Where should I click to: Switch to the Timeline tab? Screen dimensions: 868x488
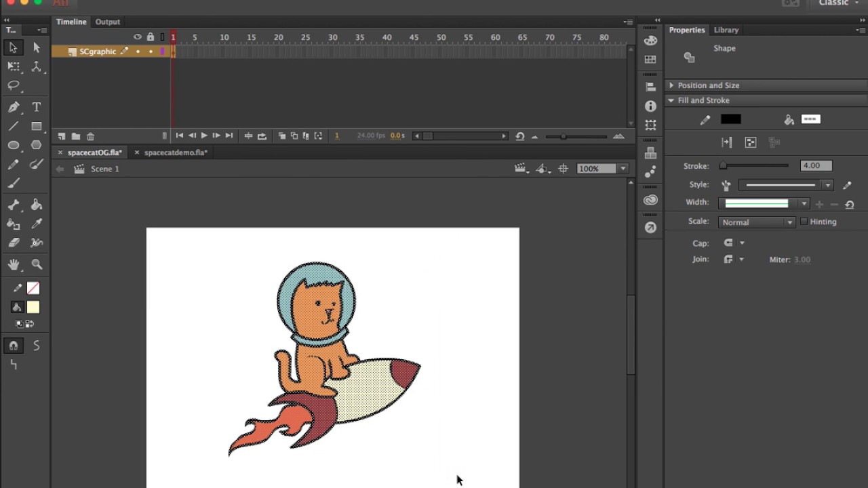(x=71, y=22)
